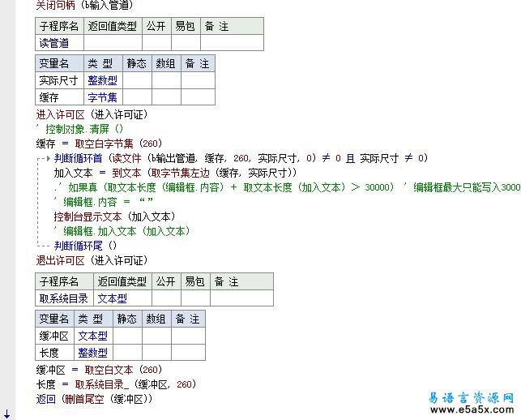The image size is (521, 420).
Task: Click the 数组 cell in the 实际尺寸 row
Action: 166,80
